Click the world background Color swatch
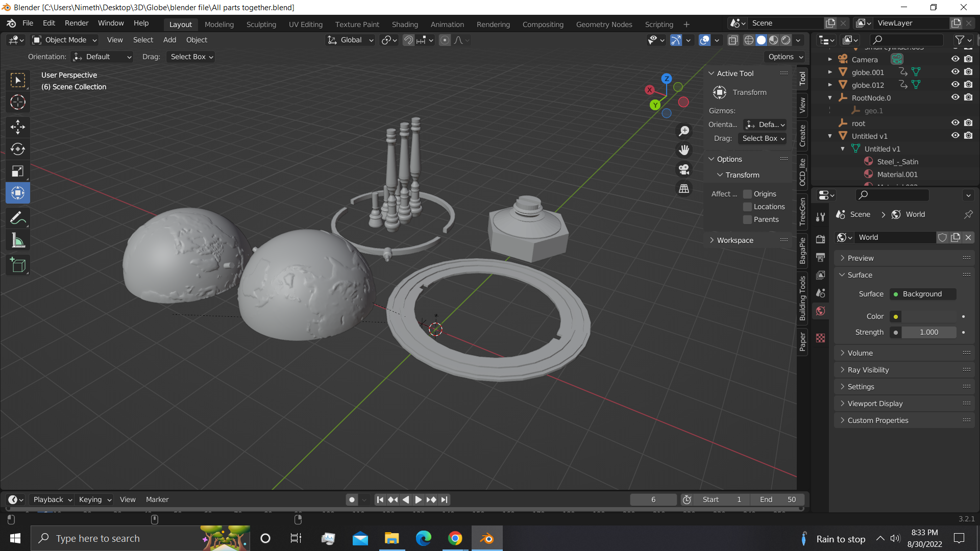 click(x=896, y=316)
